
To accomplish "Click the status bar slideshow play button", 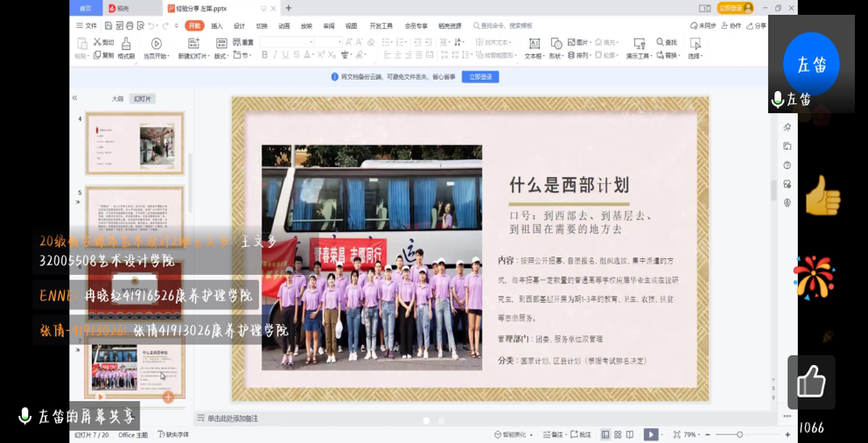I will click(651, 435).
